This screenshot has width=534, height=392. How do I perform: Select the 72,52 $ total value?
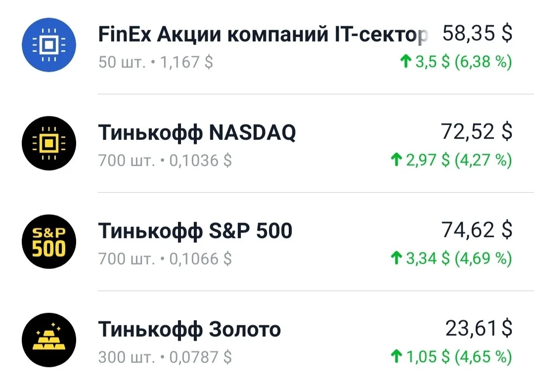[x=477, y=132]
